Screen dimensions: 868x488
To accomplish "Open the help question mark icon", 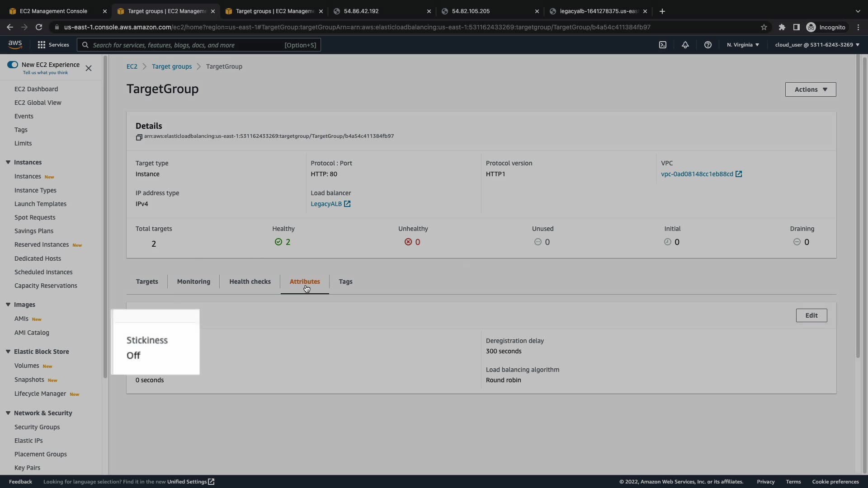I will coord(708,45).
